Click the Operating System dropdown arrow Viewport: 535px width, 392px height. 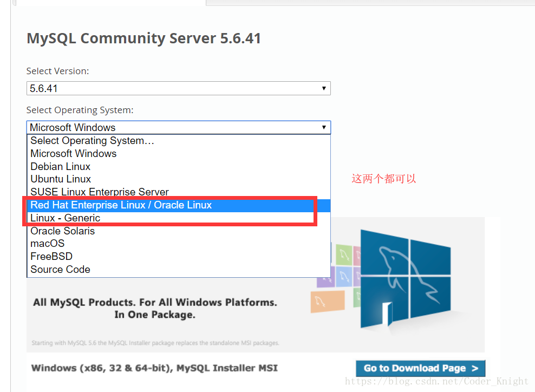[324, 127]
